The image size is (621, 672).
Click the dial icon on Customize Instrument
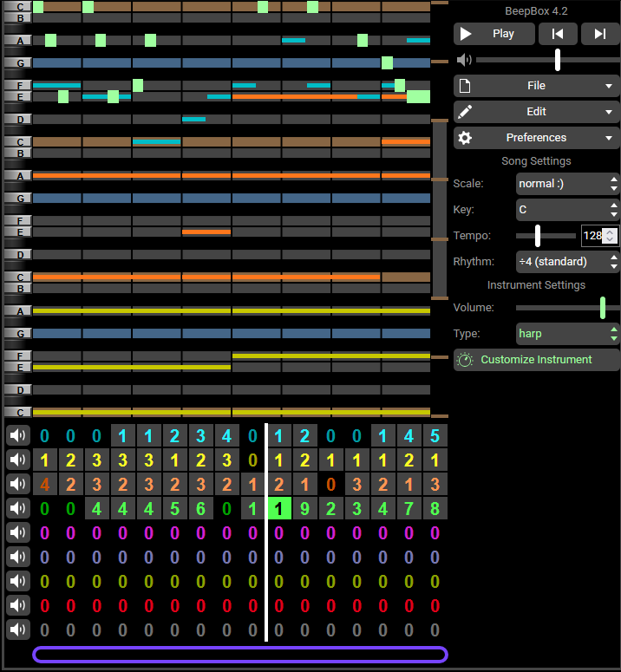point(465,360)
